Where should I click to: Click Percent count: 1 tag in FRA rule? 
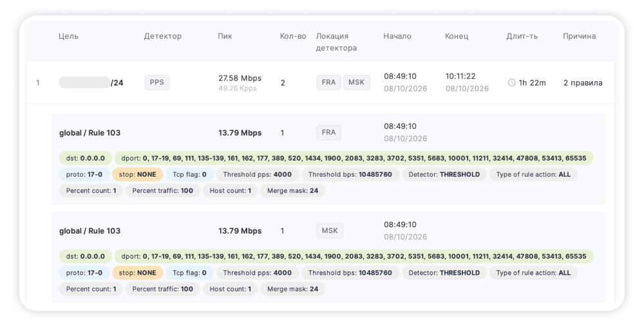click(x=91, y=190)
